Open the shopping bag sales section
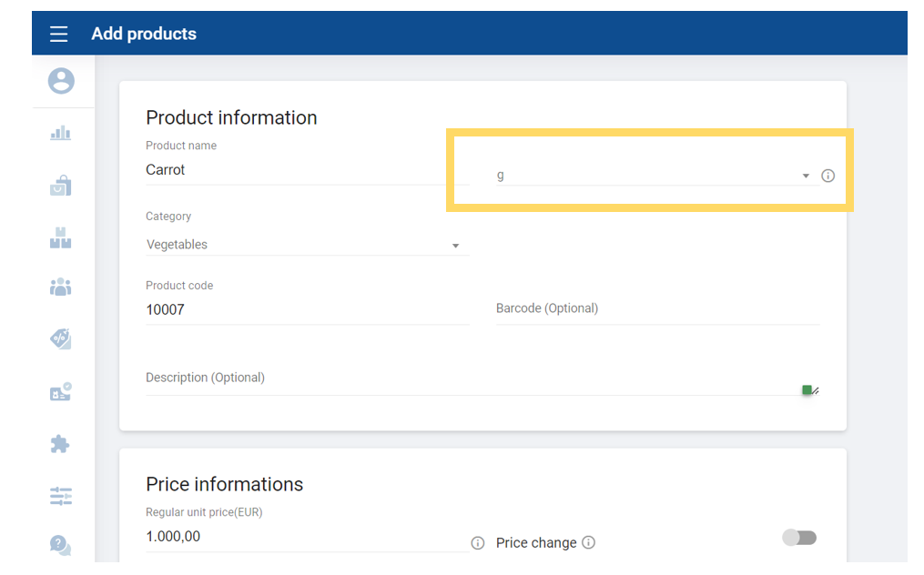 coord(61,186)
